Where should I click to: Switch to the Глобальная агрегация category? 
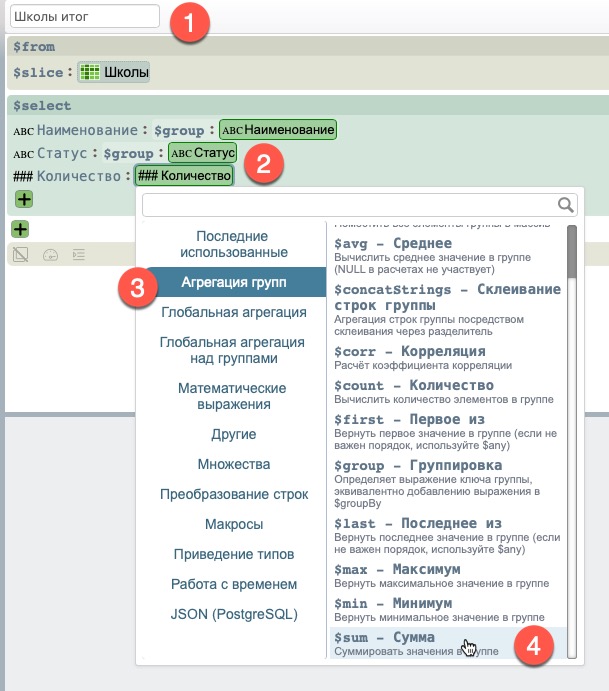click(x=233, y=312)
